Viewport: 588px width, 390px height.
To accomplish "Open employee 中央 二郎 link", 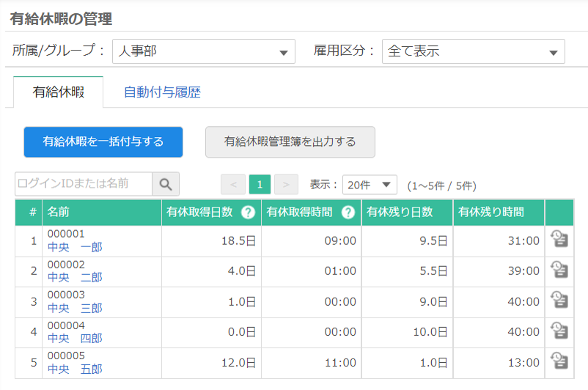I will pos(75,278).
